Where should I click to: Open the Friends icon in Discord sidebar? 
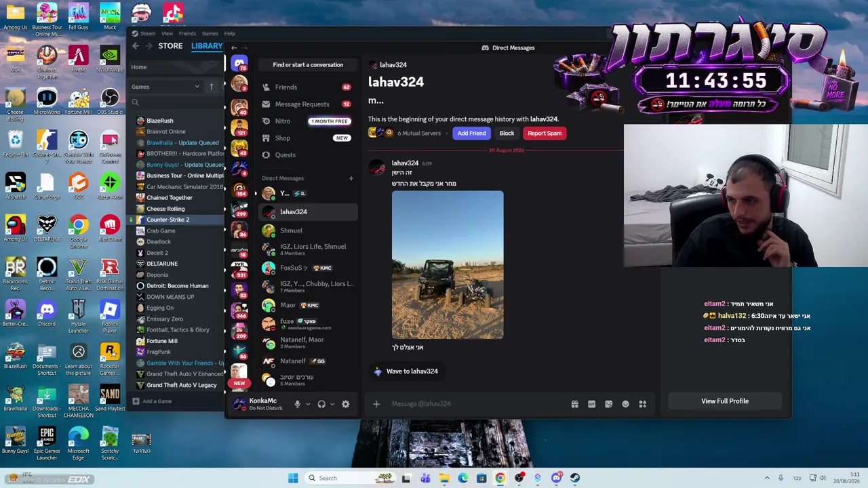coord(266,87)
